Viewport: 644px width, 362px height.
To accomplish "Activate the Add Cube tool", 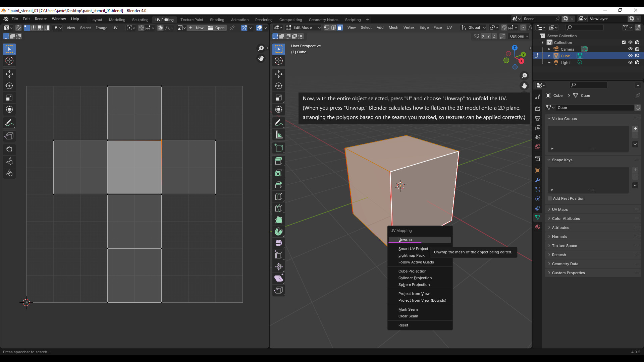I will pos(279,148).
